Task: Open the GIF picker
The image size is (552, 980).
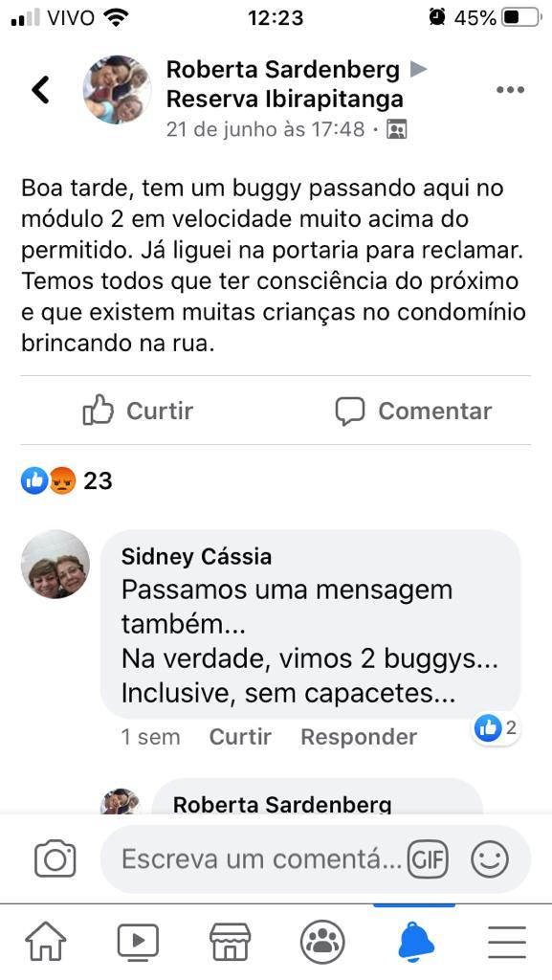Action: pyautogui.click(x=428, y=859)
